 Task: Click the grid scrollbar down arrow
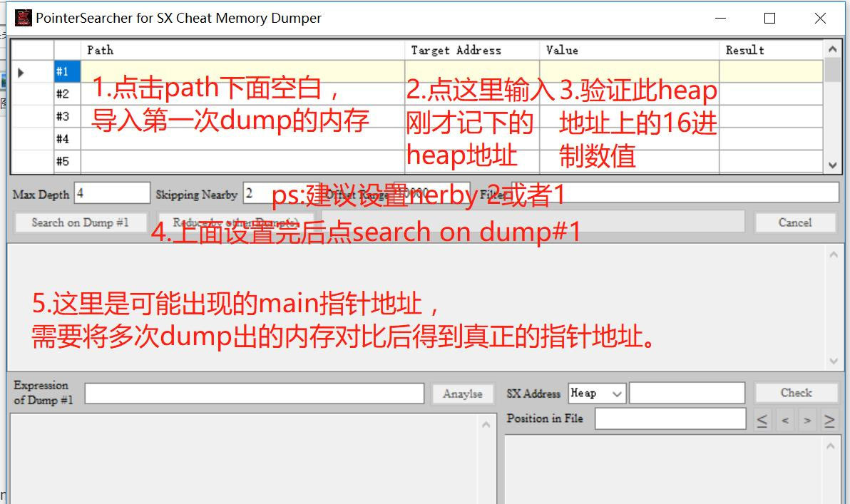point(833,165)
